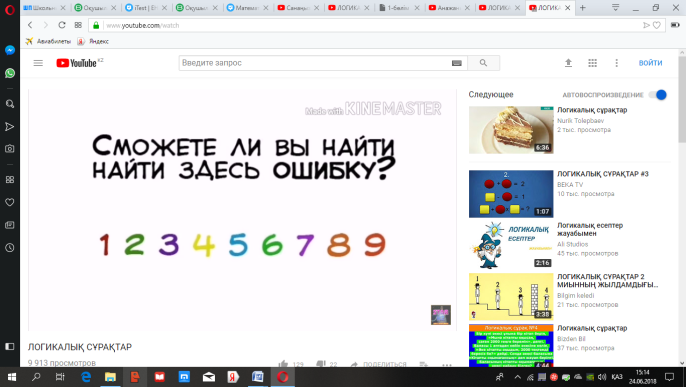This screenshot has width=686, height=387.
Task: Open My Flow arrow icon in sidebar
Action: (x=10, y=127)
